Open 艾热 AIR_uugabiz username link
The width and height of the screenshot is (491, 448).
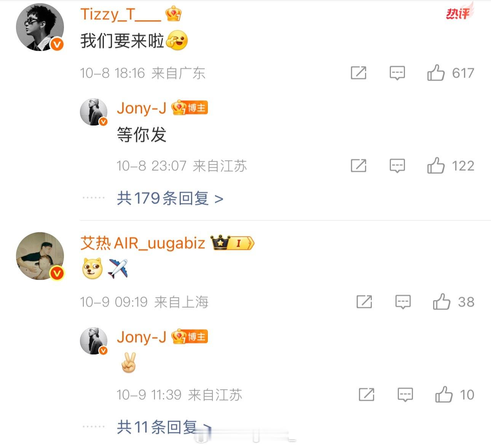tap(143, 243)
